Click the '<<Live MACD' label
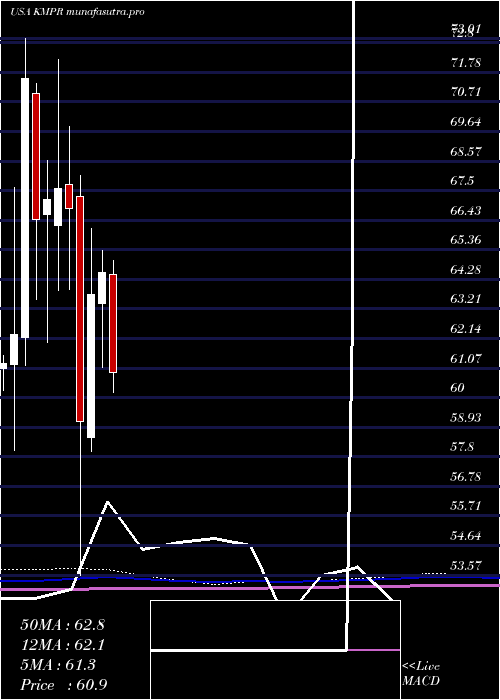 coord(421,674)
